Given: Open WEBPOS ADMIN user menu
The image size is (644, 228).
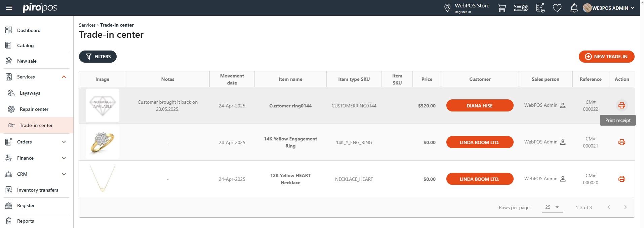Looking at the screenshot, I should 609,8.
